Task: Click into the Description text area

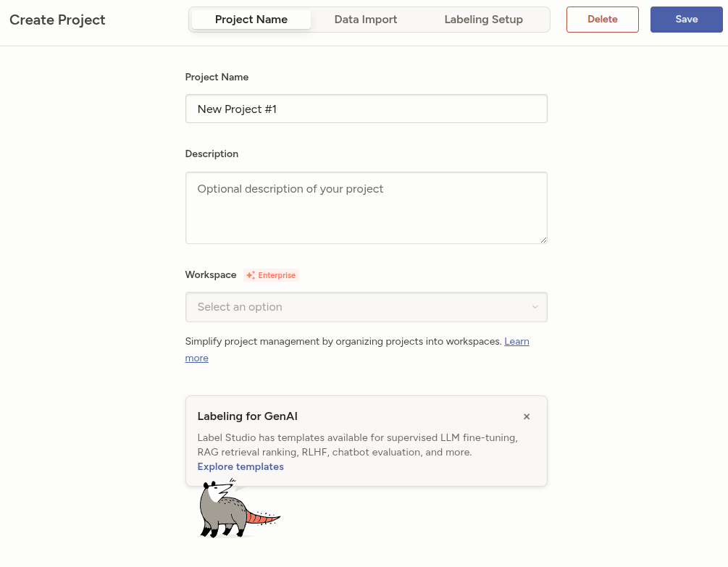Action: [x=366, y=207]
